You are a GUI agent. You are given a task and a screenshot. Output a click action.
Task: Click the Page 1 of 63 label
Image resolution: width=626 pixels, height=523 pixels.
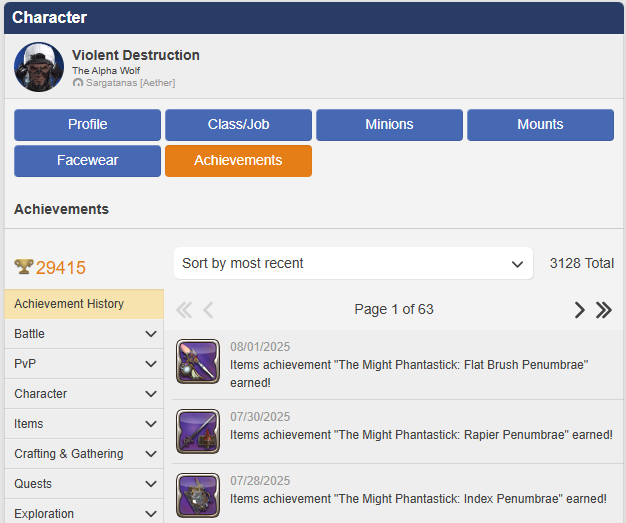(394, 309)
